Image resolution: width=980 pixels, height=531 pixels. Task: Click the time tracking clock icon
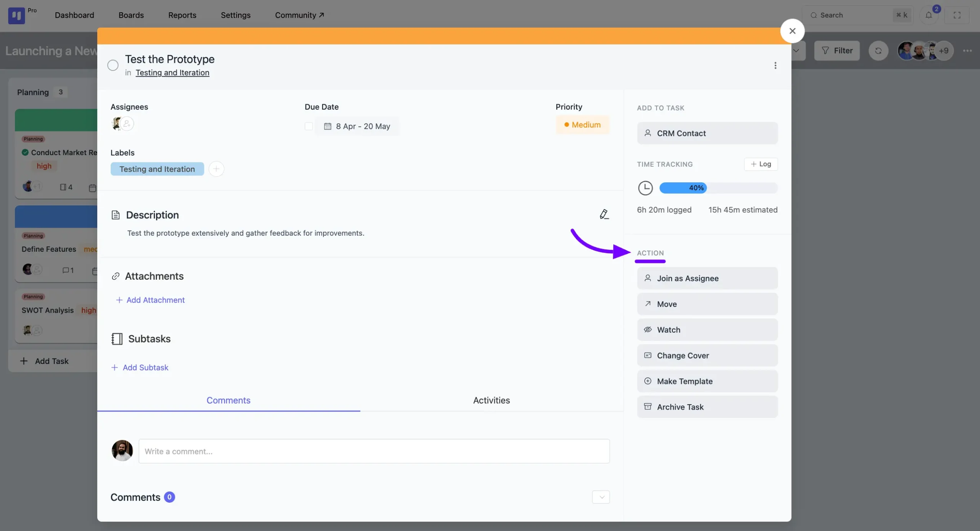645,188
